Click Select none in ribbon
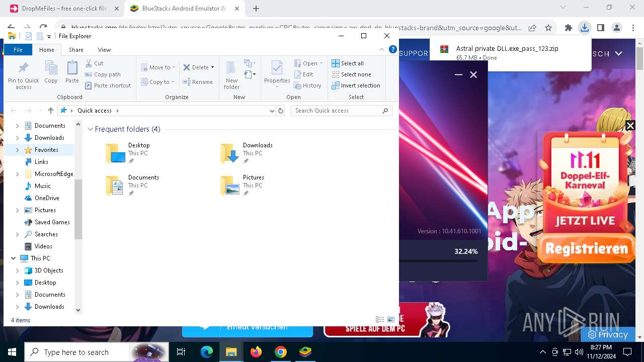The image size is (644, 362). (x=351, y=74)
